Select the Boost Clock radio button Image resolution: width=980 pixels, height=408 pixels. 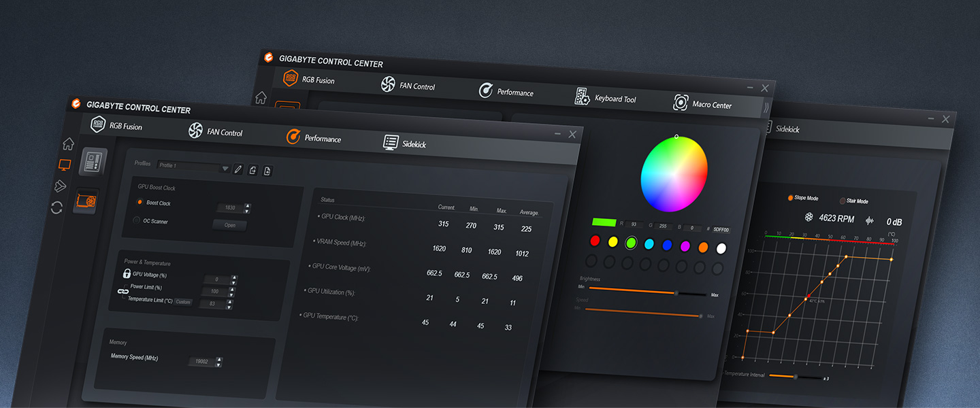coord(140,202)
